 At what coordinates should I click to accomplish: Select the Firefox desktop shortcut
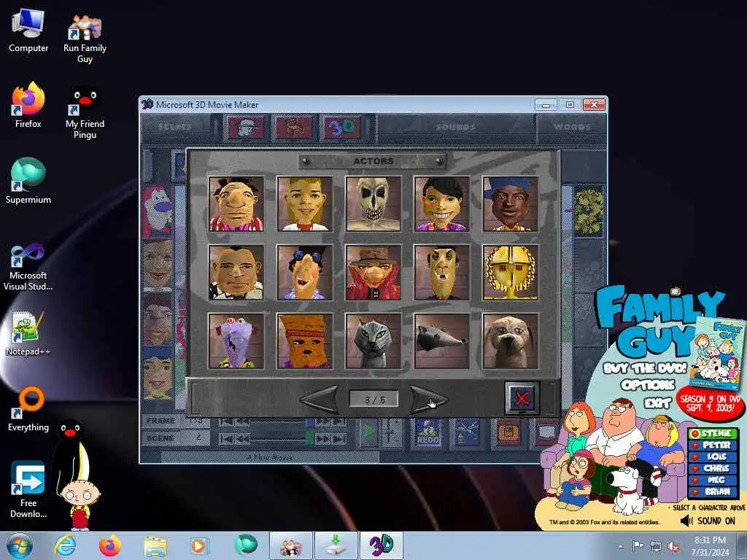(28, 105)
